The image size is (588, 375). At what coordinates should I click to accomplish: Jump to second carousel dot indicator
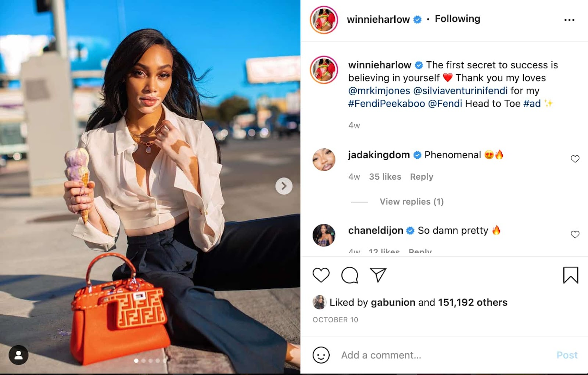coord(143,361)
